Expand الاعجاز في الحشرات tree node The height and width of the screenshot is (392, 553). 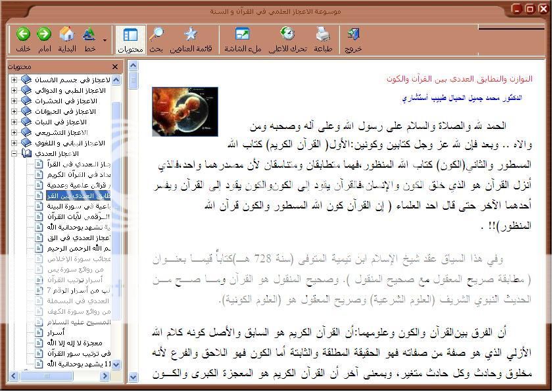[14, 101]
